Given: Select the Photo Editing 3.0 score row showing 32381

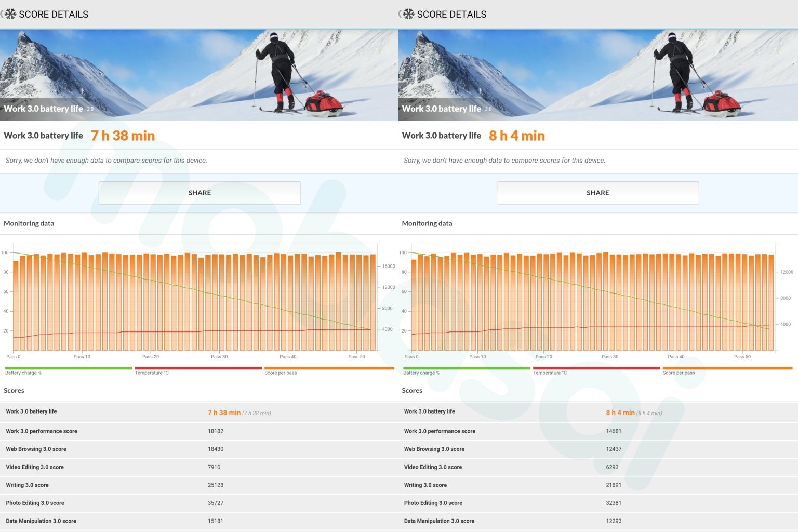Looking at the screenshot, I should 597,503.
